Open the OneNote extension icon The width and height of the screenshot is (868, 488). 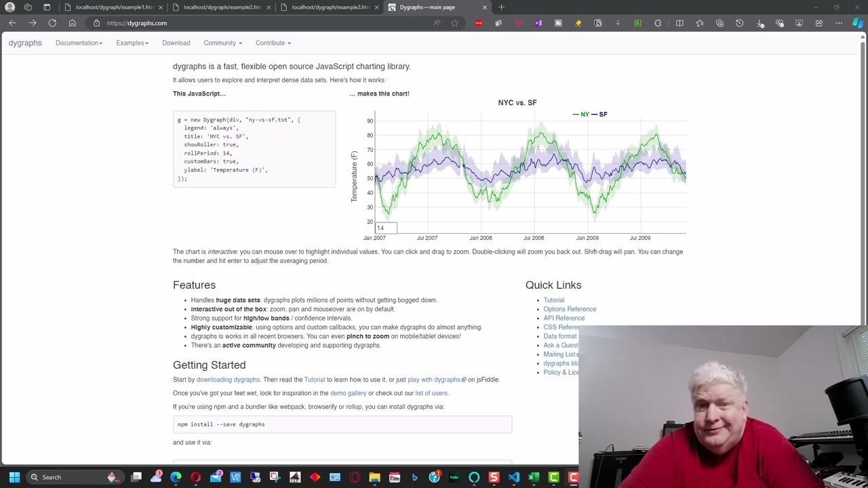pyautogui.click(x=538, y=23)
